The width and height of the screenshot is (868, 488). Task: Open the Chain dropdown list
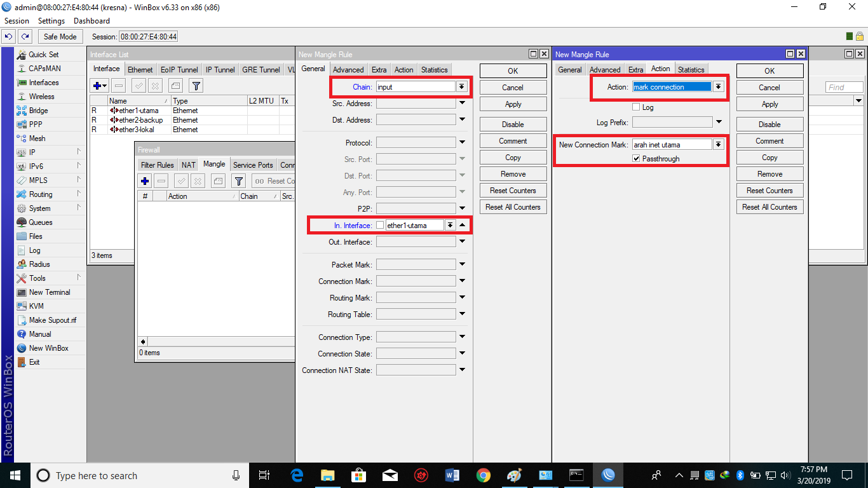tap(462, 87)
